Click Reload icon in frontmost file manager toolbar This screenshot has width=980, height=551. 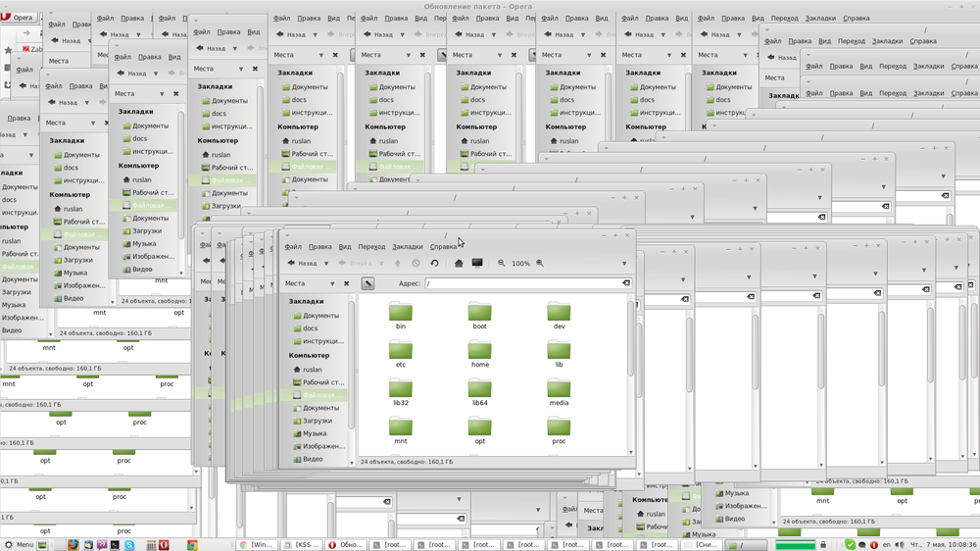pyautogui.click(x=434, y=263)
